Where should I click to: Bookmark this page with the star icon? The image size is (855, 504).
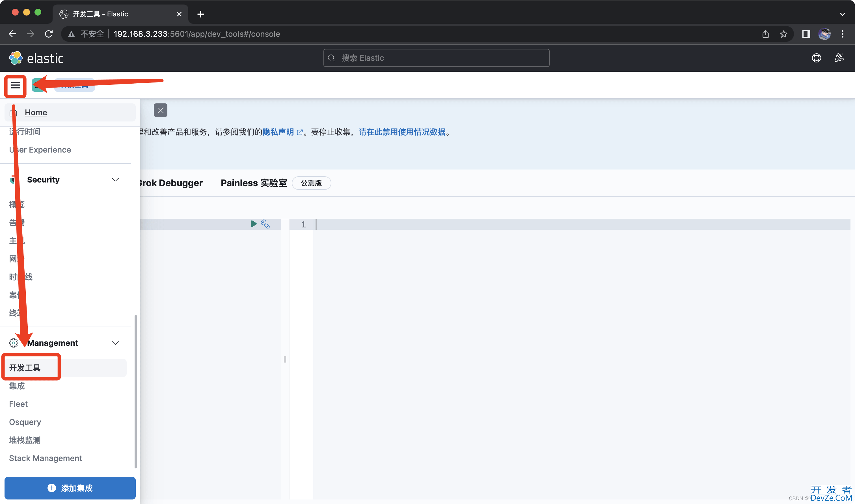[784, 34]
